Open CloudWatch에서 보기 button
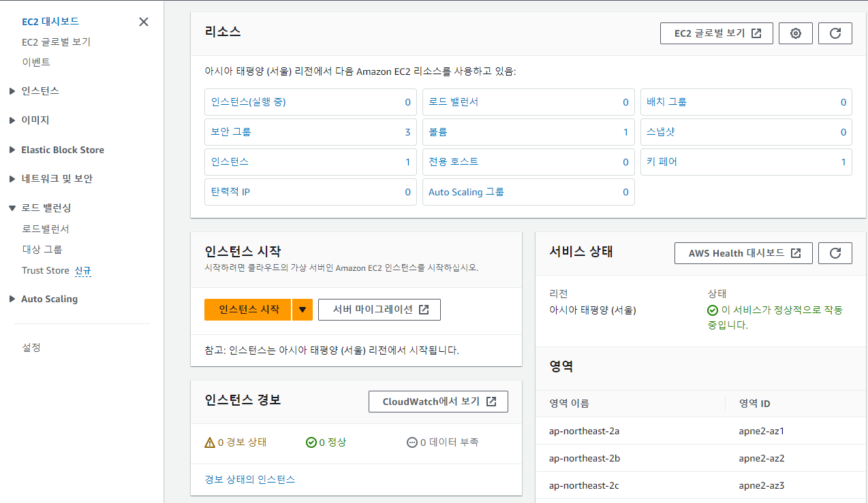This screenshot has width=868, height=503. click(x=439, y=402)
